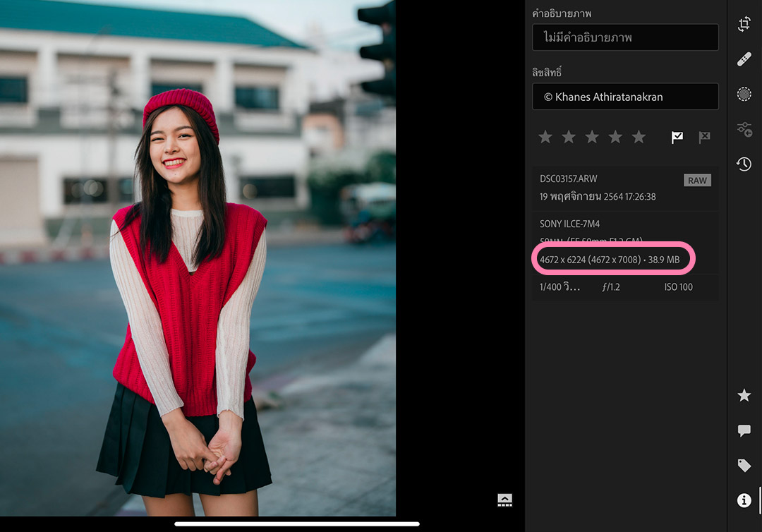Rate the photo five stars
Screen dimensions: 762x532
[639, 136]
